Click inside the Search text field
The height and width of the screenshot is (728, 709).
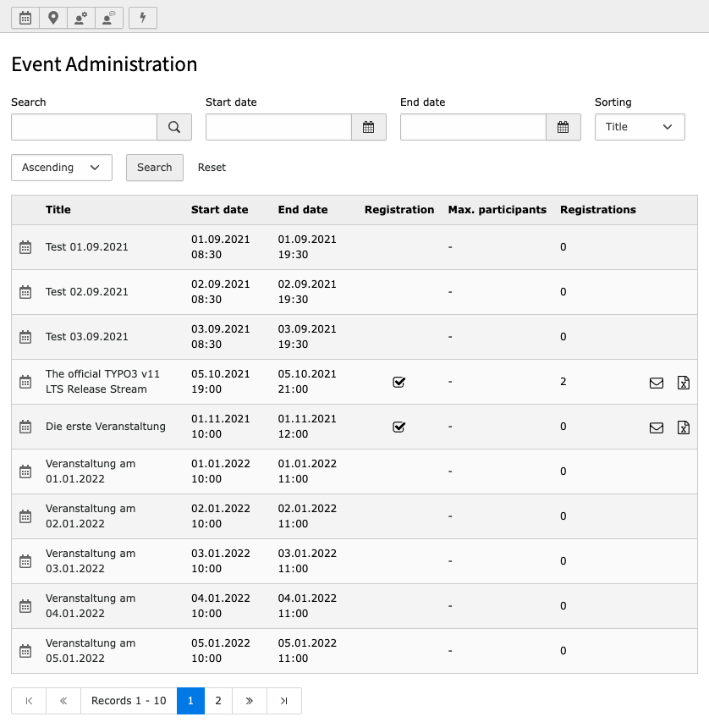point(83,126)
